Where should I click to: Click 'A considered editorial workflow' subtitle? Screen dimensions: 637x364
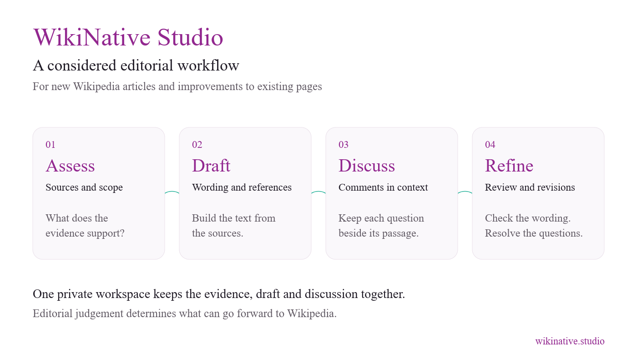coord(136,66)
